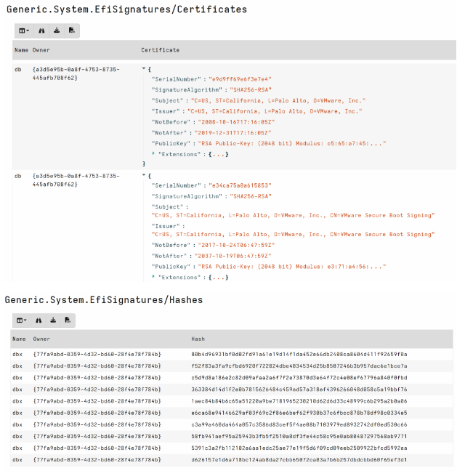Click binoculars icon in Hashes toolbar
Image resolution: width=465 pixels, height=476 pixels.
point(38,320)
